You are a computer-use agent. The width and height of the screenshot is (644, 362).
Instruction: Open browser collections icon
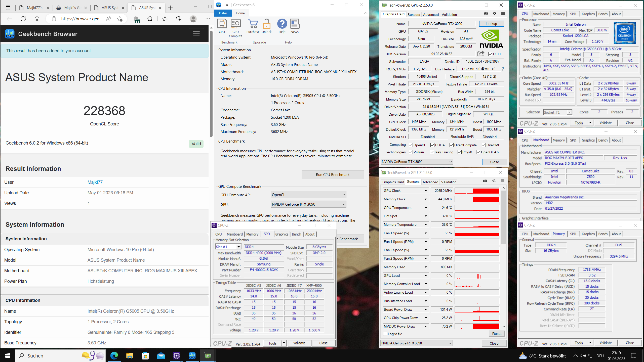point(179,19)
